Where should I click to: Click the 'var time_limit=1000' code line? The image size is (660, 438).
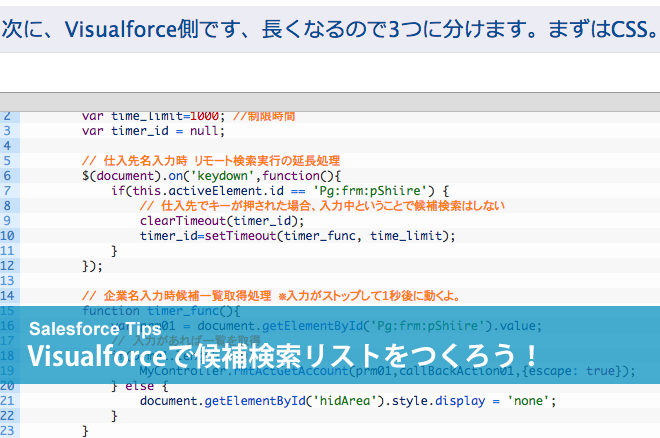(189, 117)
